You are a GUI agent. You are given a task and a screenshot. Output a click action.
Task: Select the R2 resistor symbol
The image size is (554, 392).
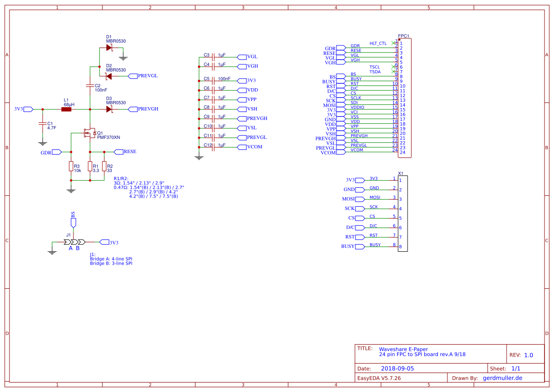[x=104, y=166]
